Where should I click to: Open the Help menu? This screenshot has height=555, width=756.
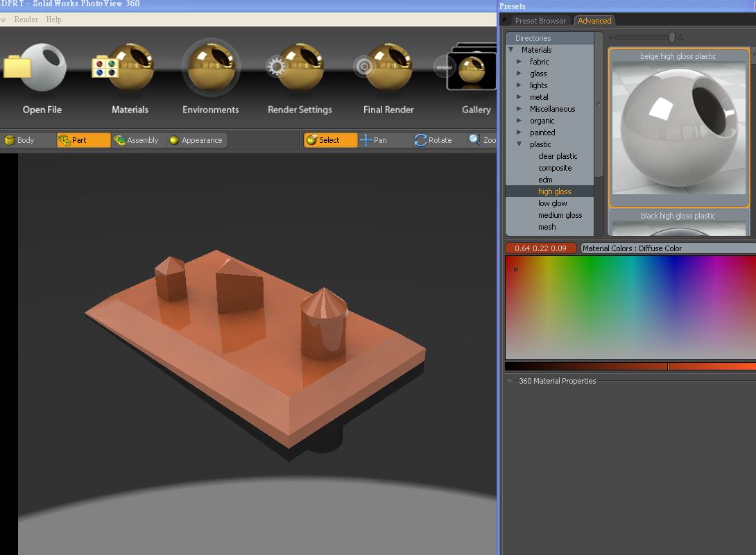(x=53, y=19)
